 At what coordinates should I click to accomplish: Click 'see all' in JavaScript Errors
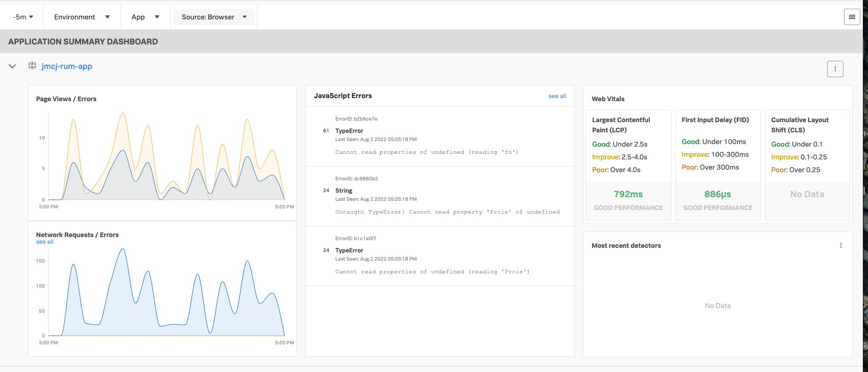(557, 96)
